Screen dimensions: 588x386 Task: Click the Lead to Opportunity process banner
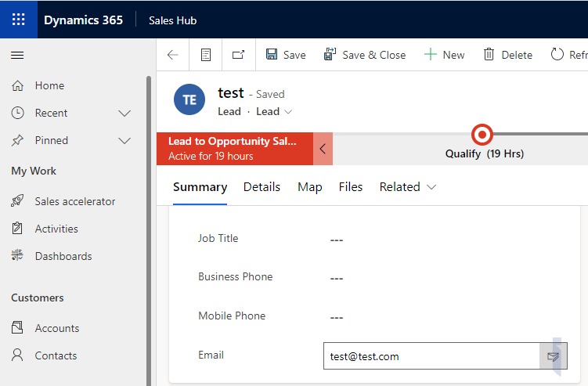click(235, 149)
